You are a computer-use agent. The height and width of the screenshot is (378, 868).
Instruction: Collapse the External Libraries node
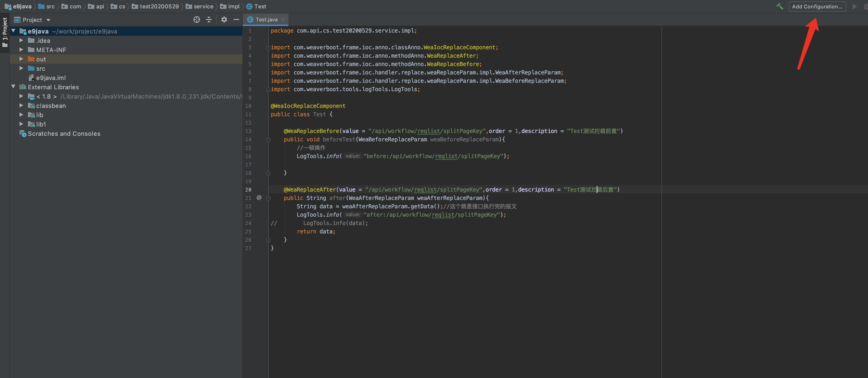click(x=14, y=87)
